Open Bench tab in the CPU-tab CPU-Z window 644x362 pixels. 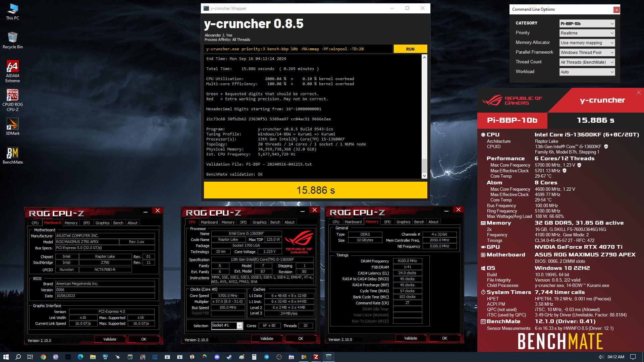275,222
